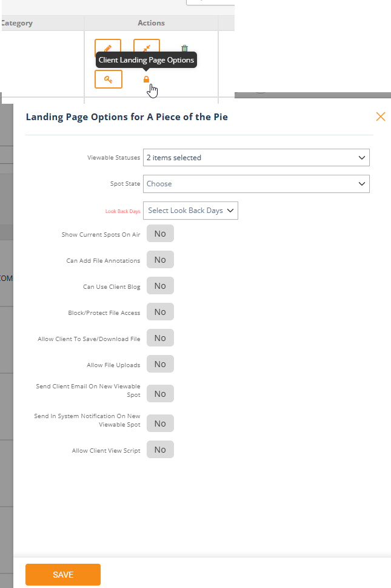Image resolution: width=391 pixels, height=588 pixels.
Task: Toggle Can Use Client Blog
Action: [160, 286]
